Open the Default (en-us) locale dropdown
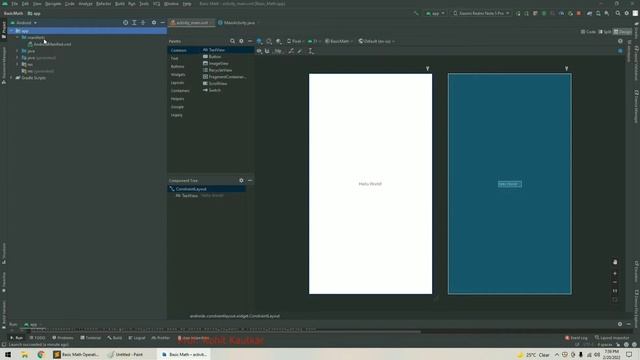Viewport: 640px width, 360px height. (x=377, y=41)
